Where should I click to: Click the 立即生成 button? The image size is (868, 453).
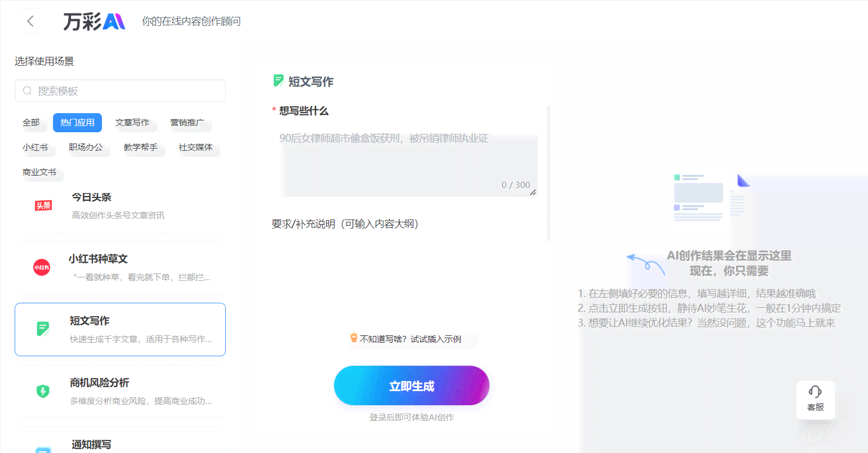[x=412, y=386]
